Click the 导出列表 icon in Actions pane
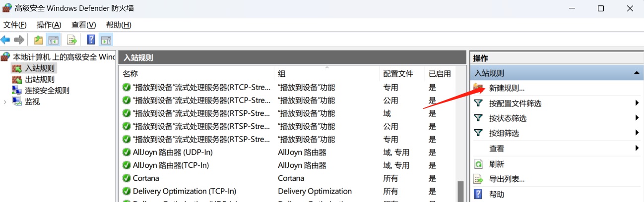Screen dimensions: 644x202 (x=479, y=179)
